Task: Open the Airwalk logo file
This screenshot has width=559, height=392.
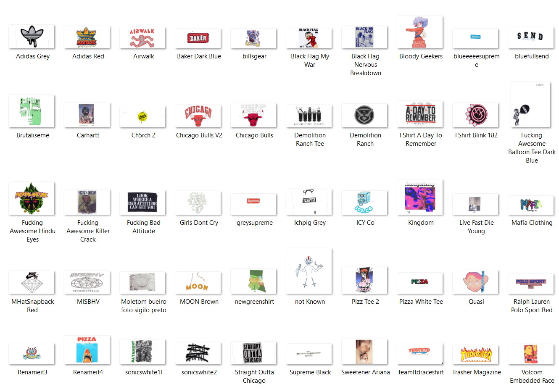Action: (x=142, y=38)
